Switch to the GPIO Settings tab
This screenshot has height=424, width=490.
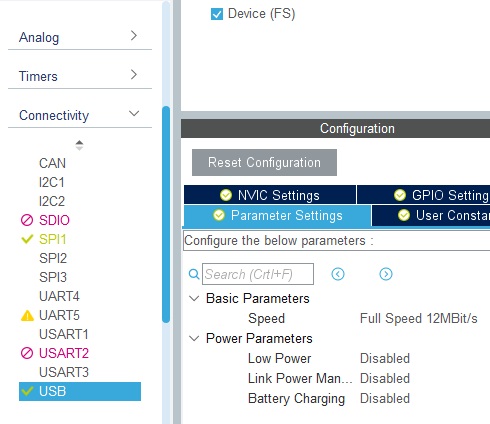(424, 195)
